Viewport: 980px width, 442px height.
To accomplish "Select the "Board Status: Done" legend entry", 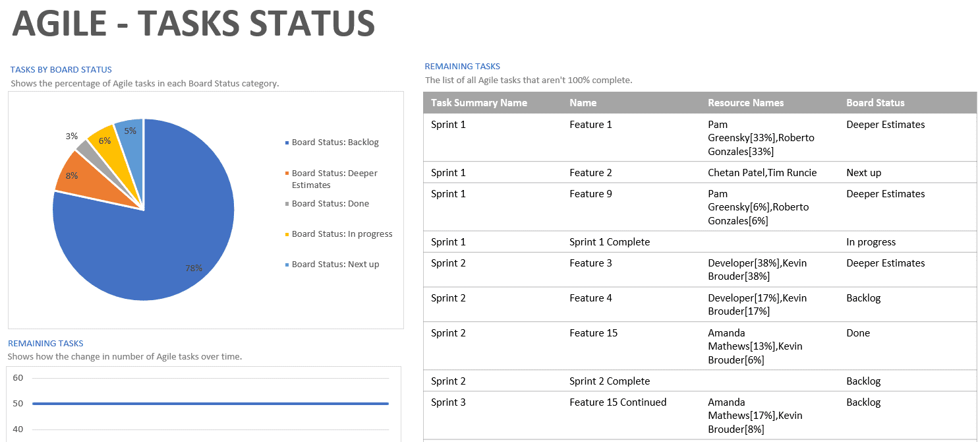I will [328, 203].
